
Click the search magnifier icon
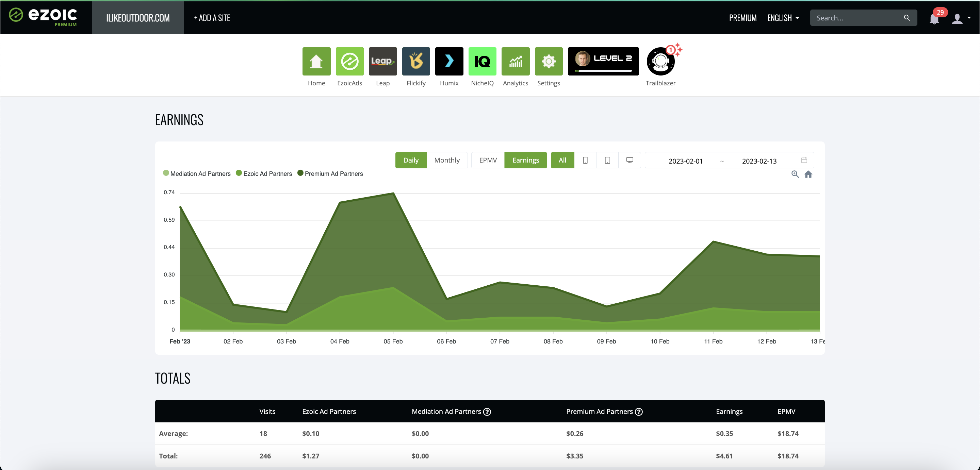coord(906,18)
